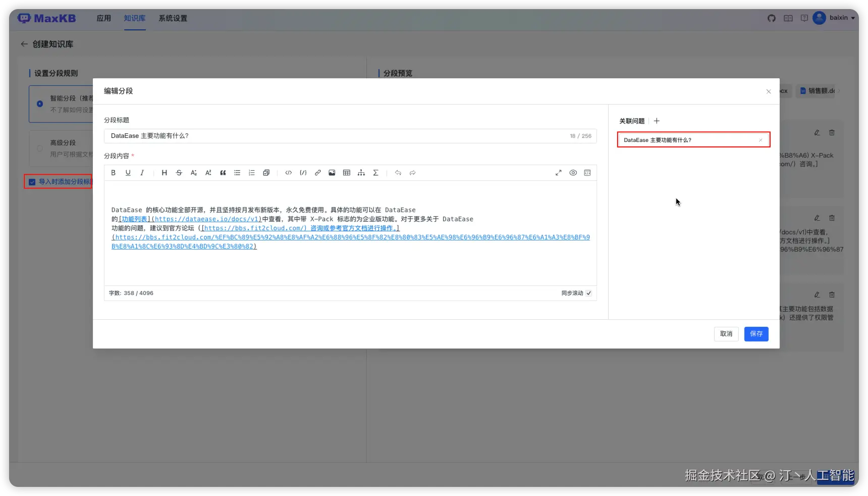Image resolution: width=868 pixels, height=496 pixels.
Task: Toggle the 同步滚动 checkbox
Action: 588,293
